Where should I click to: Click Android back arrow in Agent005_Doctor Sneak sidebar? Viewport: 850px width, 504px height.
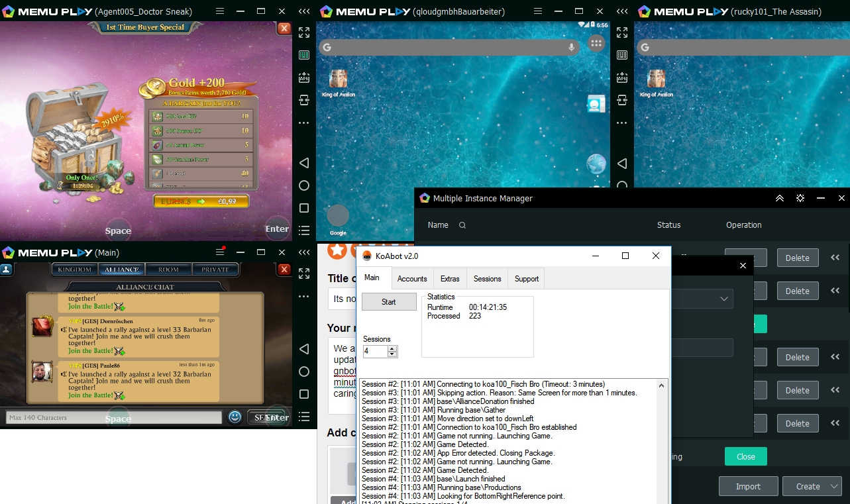click(304, 163)
